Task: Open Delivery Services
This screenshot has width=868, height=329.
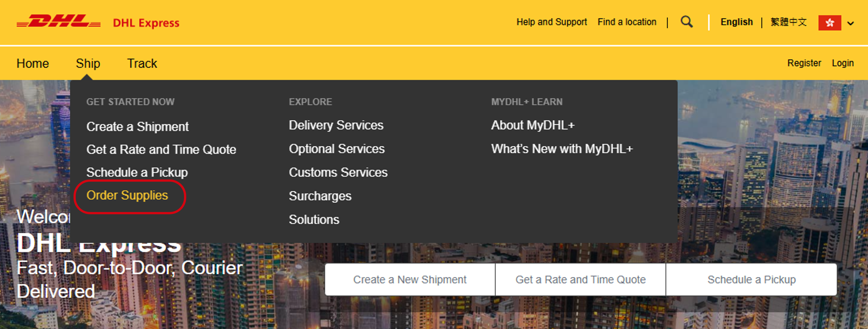Action: (336, 125)
